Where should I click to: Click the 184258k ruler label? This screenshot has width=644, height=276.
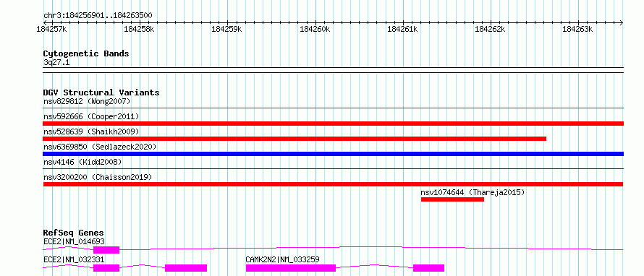click(140, 29)
